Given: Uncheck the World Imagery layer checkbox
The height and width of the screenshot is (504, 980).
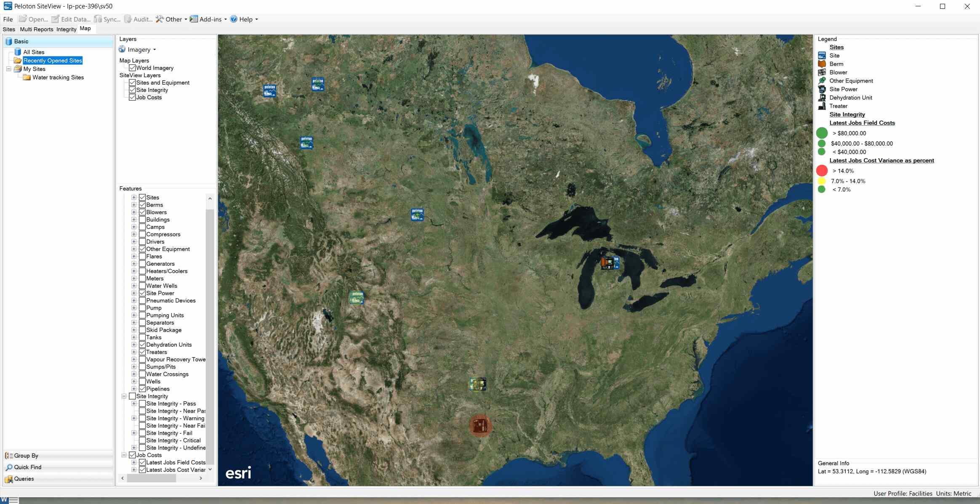Looking at the screenshot, I should [132, 68].
